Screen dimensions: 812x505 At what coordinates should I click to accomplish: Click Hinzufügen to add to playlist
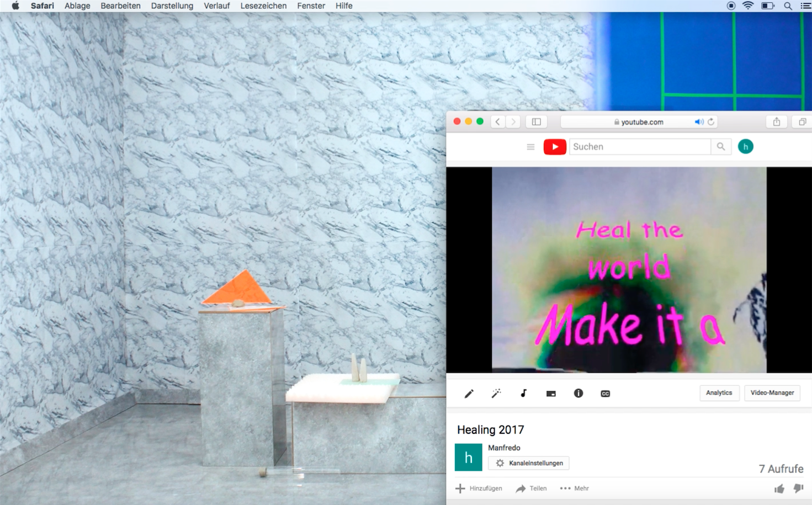pos(479,488)
